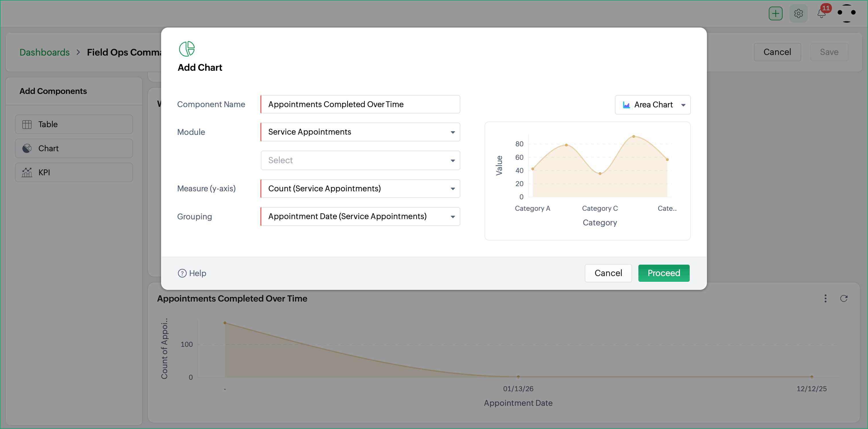Open the three-dot menu on appointments chart
The width and height of the screenshot is (868, 429).
(825, 298)
